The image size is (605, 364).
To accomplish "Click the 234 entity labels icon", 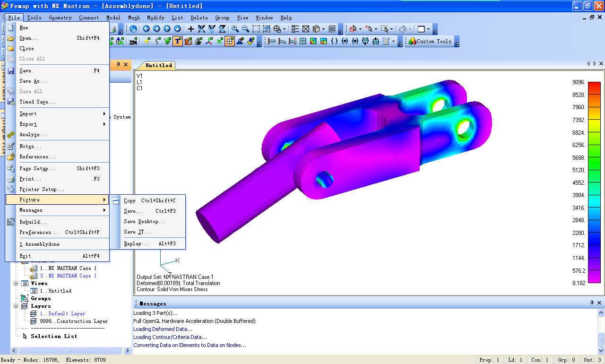I will (x=133, y=42).
